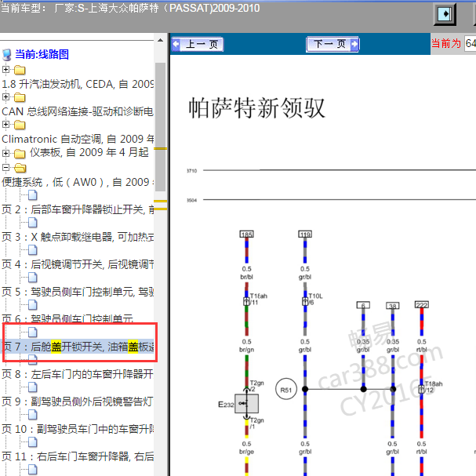This screenshot has width=476, height=476.
Task: Click the 帕萨特新领驭 diagram title
Action: (x=257, y=107)
